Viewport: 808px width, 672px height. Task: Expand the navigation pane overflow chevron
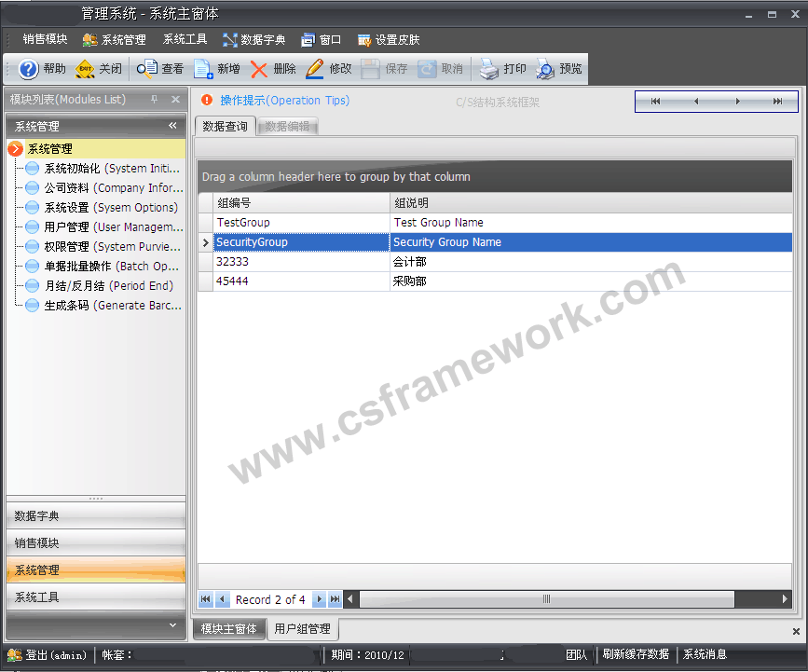[x=172, y=624]
